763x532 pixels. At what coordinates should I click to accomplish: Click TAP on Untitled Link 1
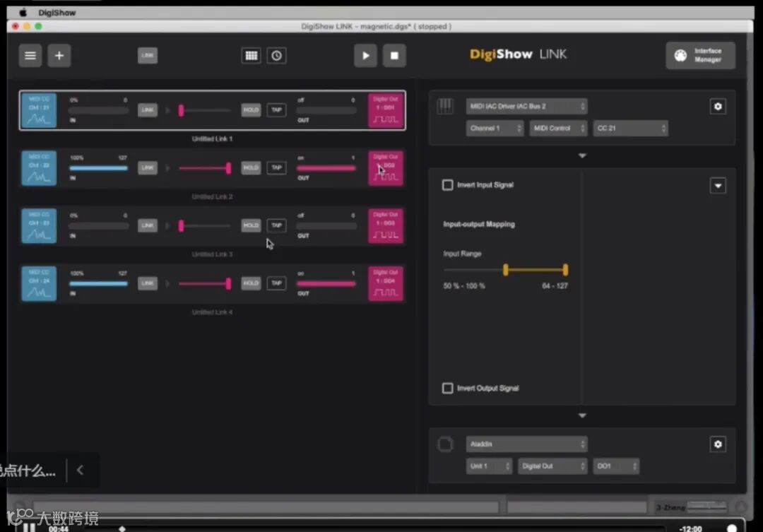coord(276,110)
